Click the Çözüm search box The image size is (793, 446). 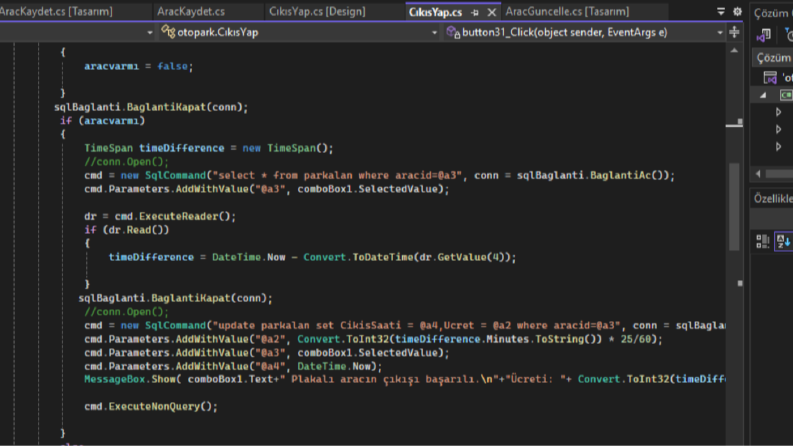[x=773, y=58]
